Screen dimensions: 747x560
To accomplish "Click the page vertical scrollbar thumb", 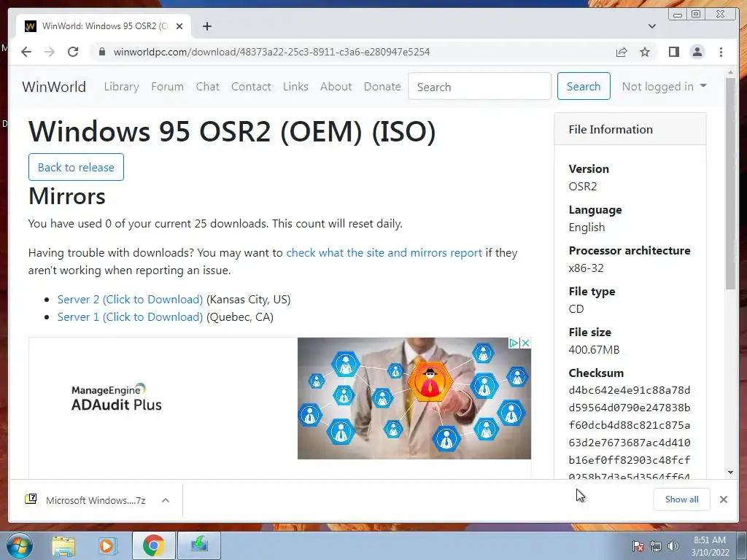I will point(730,183).
